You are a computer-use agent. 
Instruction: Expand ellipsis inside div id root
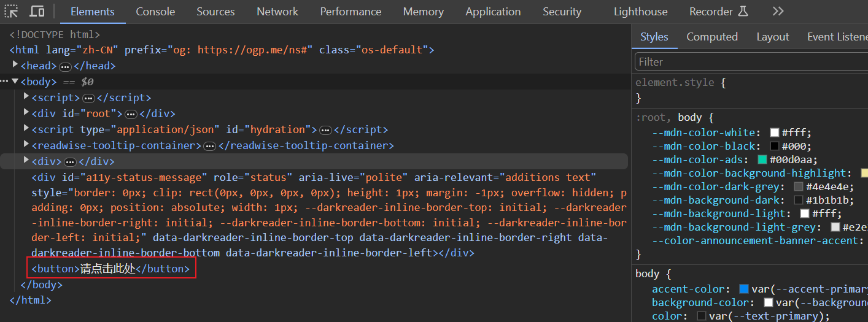coord(131,114)
